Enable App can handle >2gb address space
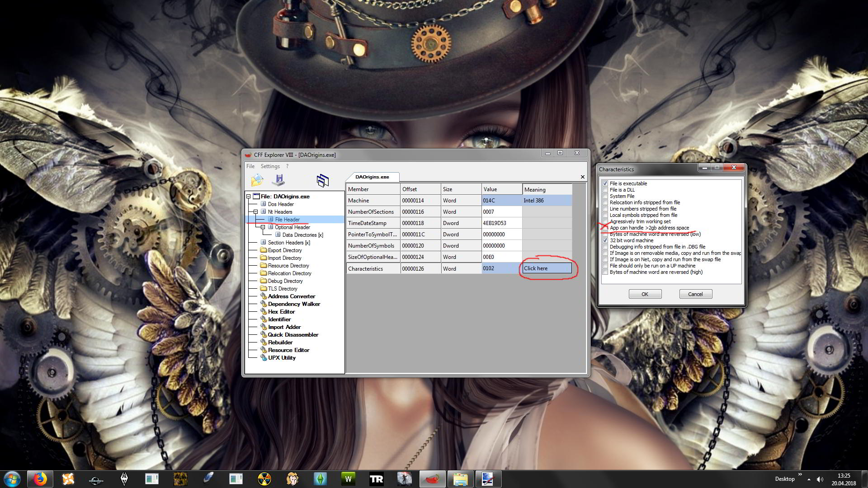868x488 pixels. [x=605, y=228]
